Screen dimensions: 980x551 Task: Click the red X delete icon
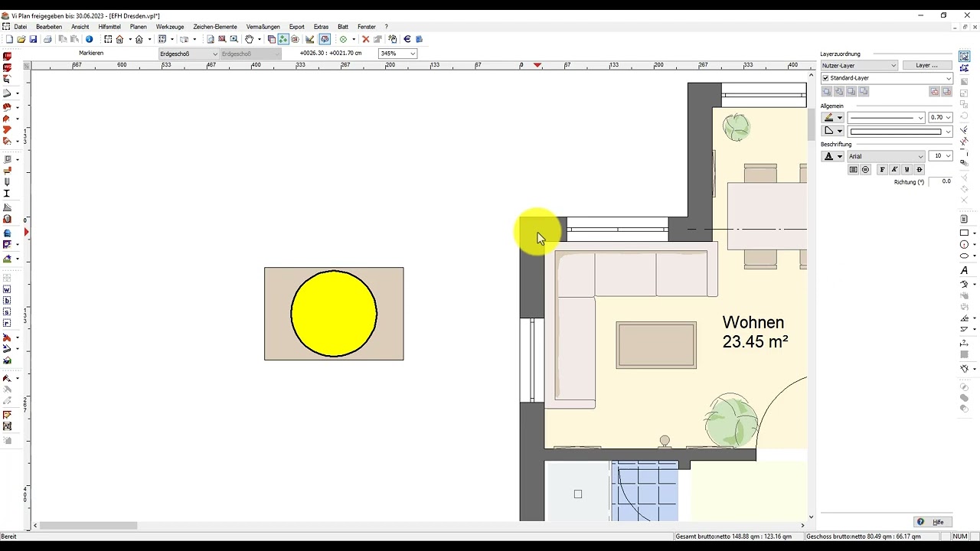pos(365,39)
